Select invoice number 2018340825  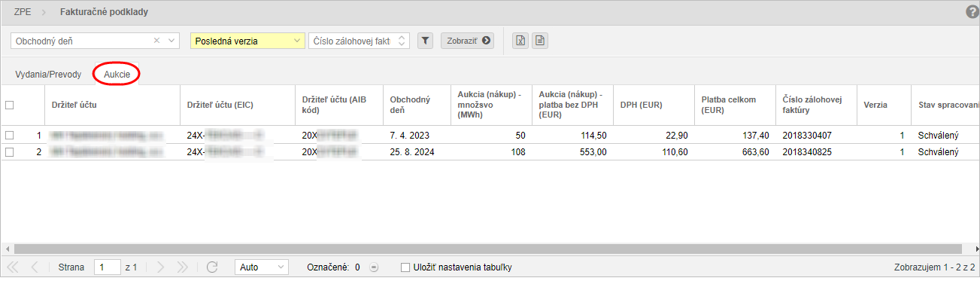[808, 152]
